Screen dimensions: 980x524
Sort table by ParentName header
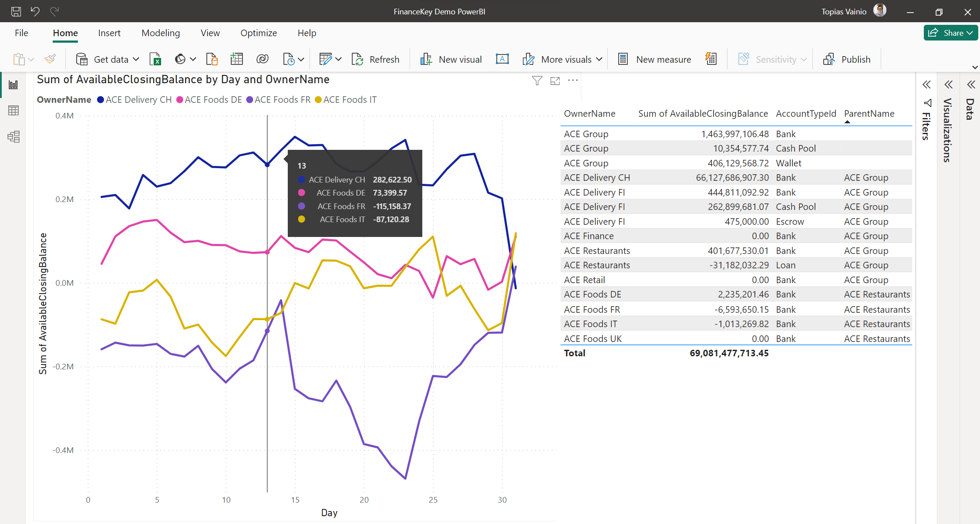click(869, 114)
